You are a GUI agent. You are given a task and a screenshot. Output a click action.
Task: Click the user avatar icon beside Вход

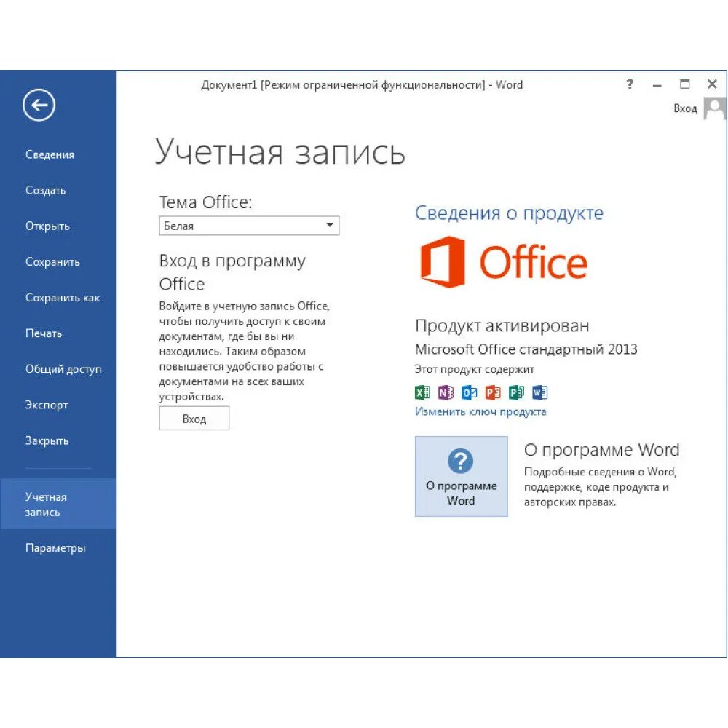click(x=715, y=108)
